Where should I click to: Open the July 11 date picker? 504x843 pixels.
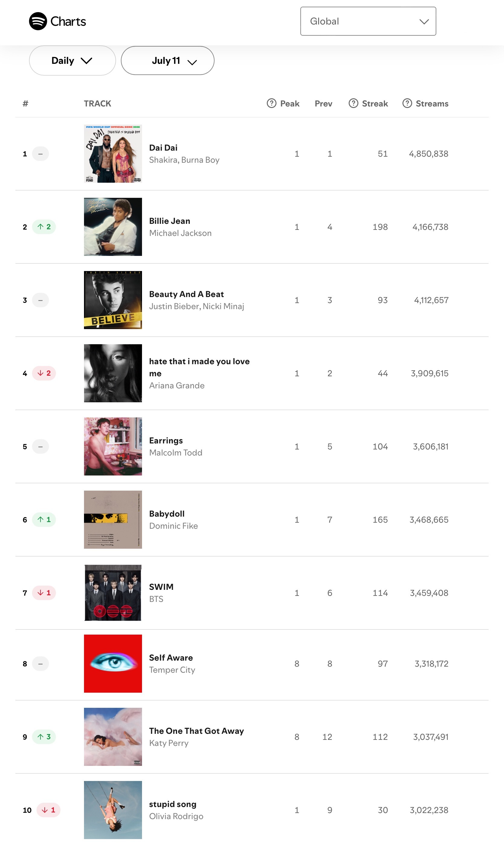167,60
